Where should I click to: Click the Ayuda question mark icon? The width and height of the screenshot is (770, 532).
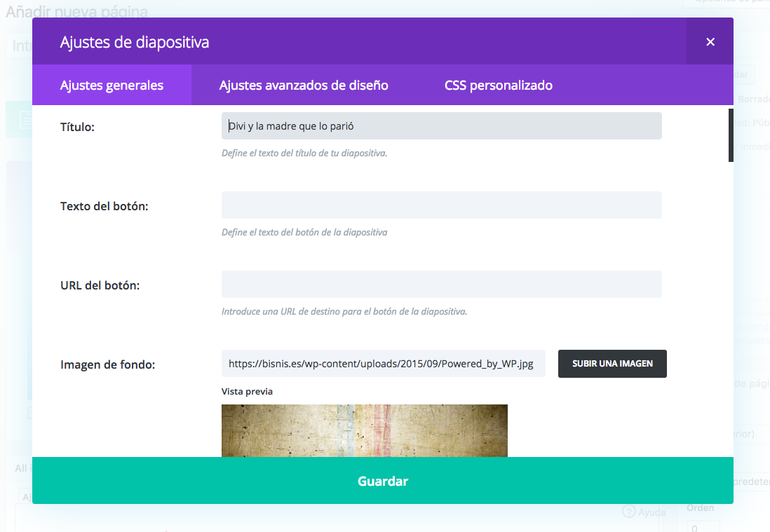pos(628,512)
